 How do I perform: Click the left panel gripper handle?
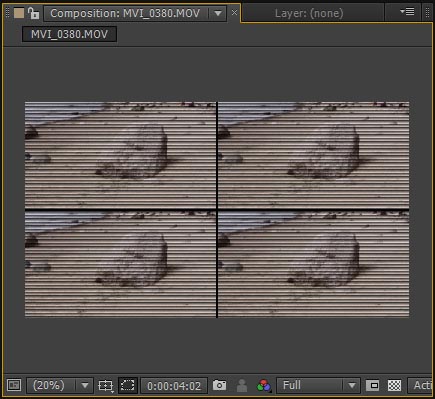(x=7, y=13)
